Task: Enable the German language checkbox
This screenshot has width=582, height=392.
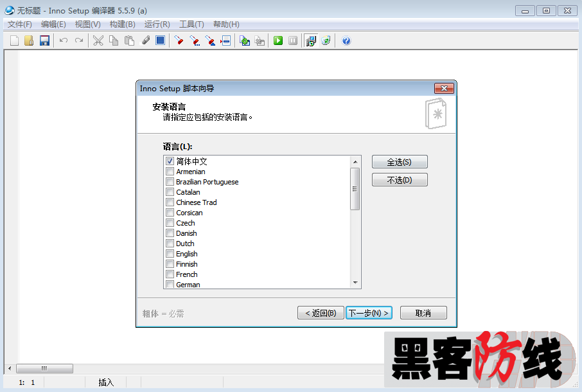Action: [170, 284]
